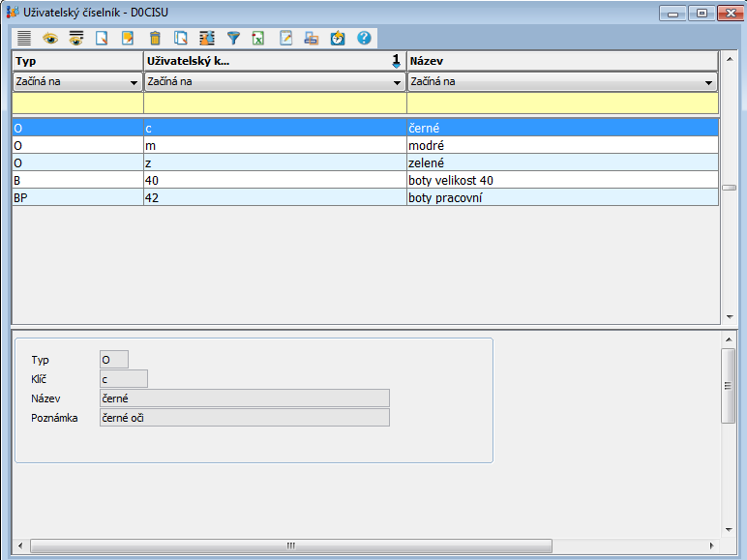Click the eye view record icon
The height and width of the screenshot is (560, 747).
[50, 39]
